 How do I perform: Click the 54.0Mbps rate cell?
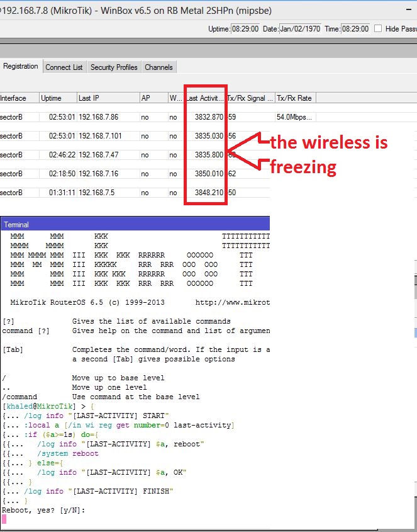pyautogui.click(x=294, y=117)
